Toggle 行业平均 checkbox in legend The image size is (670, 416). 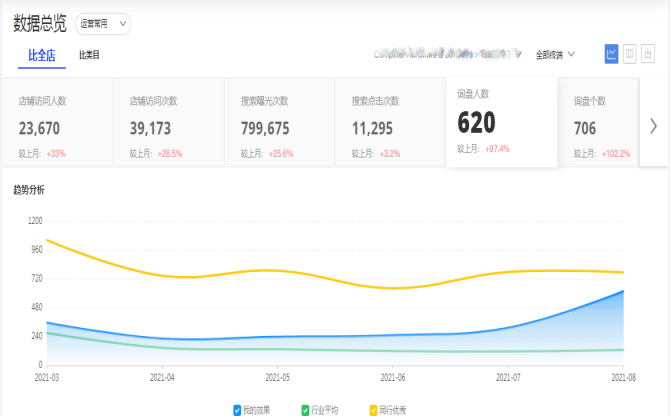(x=305, y=410)
